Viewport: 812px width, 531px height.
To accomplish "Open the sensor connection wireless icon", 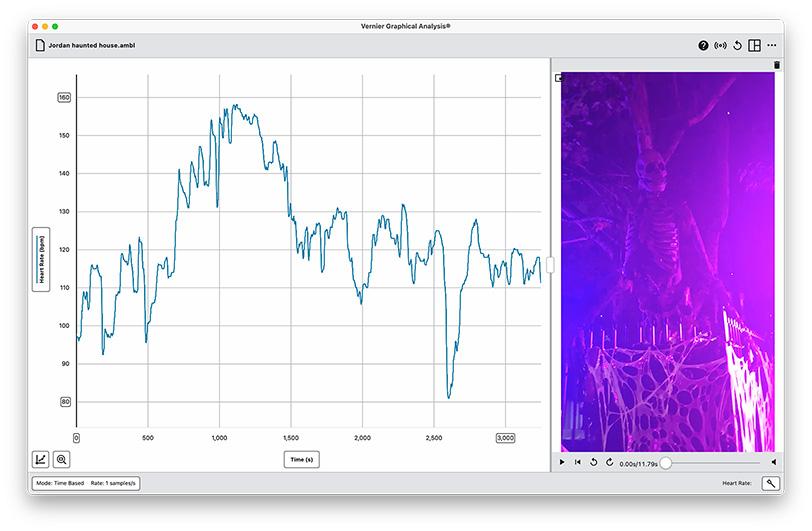I will pyautogui.click(x=720, y=45).
